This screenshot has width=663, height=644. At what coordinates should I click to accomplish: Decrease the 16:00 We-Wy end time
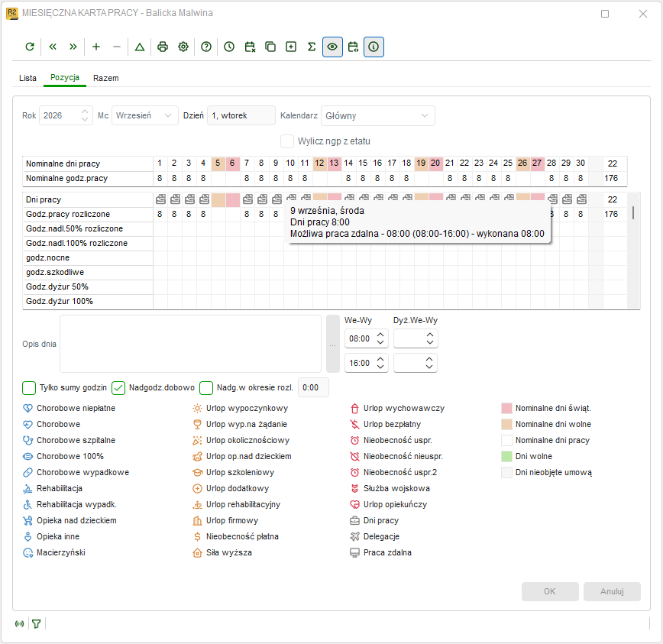point(380,367)
